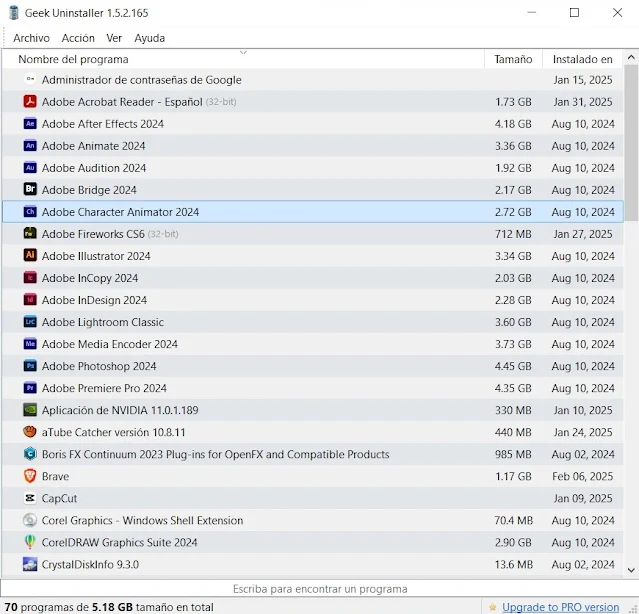Click the Illustrator Ai icon
Image resolution: width=639 pixels, height=614 pixels.
pos(30,255)
